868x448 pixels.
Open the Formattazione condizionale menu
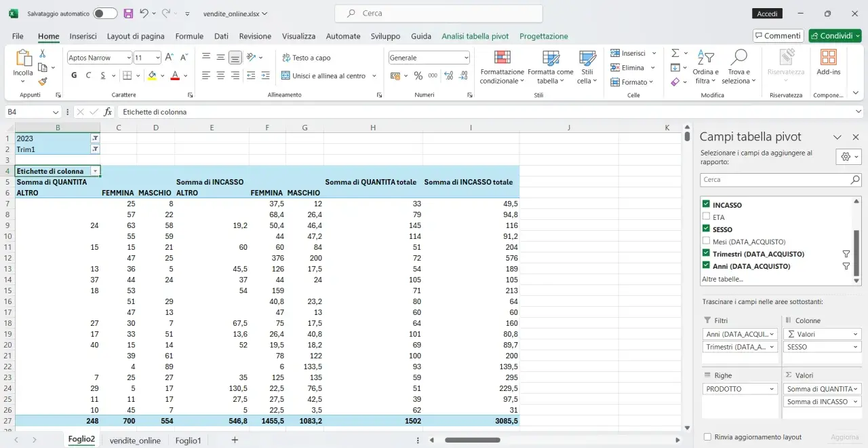(x=502, y=67)
